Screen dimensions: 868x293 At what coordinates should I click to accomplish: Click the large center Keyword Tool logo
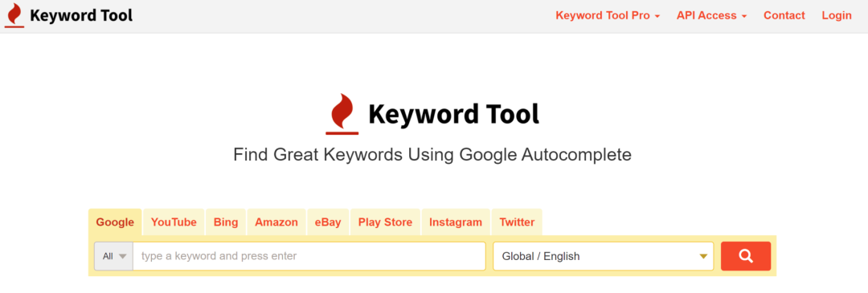point(432,114)
